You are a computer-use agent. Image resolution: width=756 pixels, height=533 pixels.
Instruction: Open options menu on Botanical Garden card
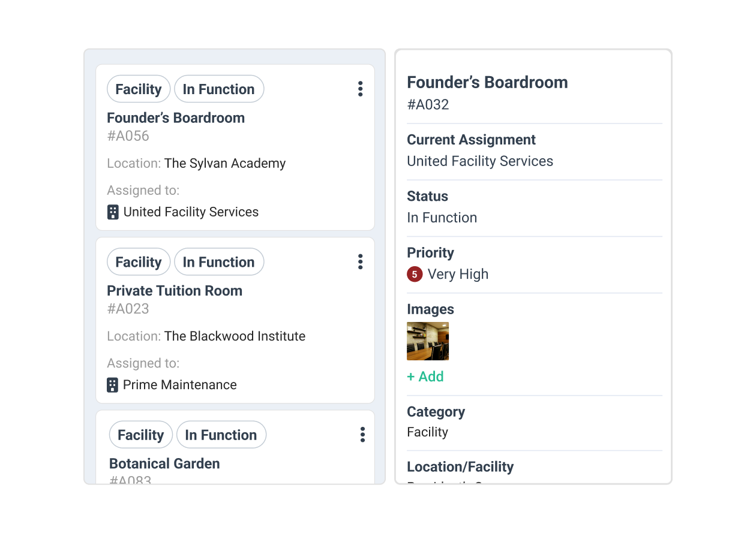pyautogui.click(x=362, y=435)
